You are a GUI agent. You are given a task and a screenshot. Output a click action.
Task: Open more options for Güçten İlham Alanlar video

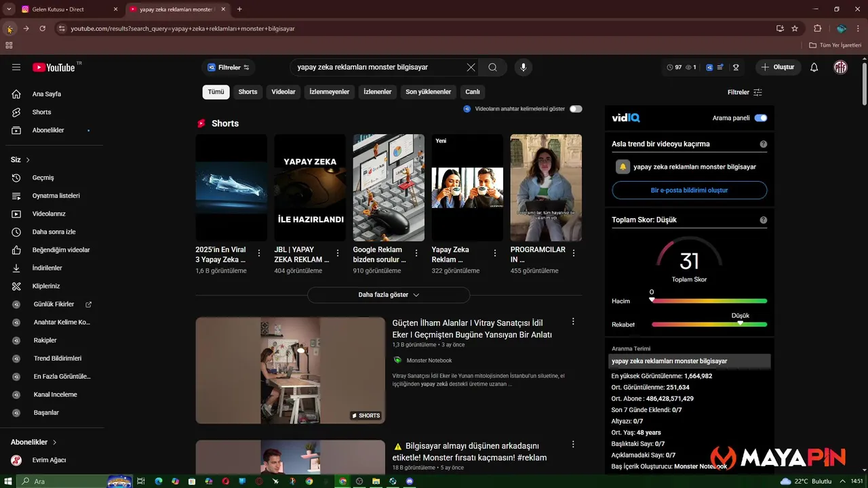(573, 321)
